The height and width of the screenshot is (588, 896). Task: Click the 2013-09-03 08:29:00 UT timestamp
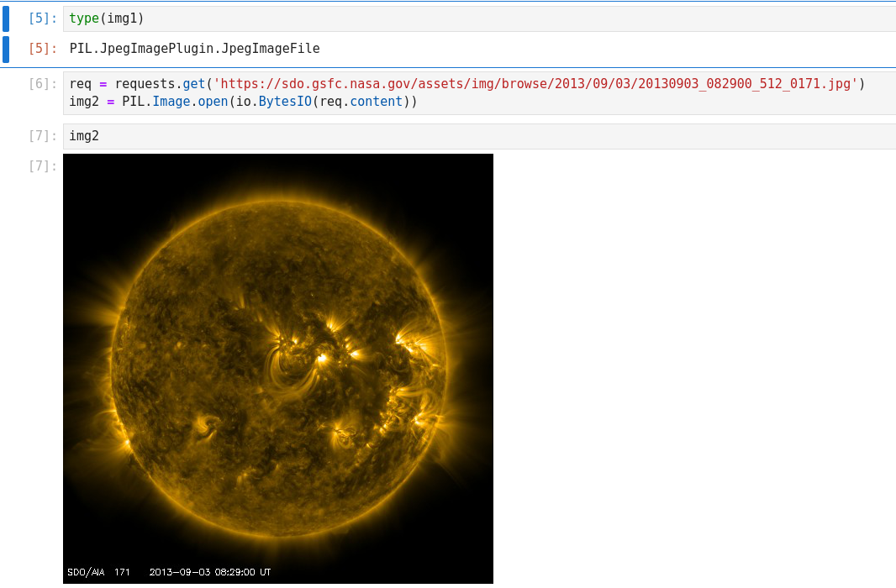click(x=210, y=572)
